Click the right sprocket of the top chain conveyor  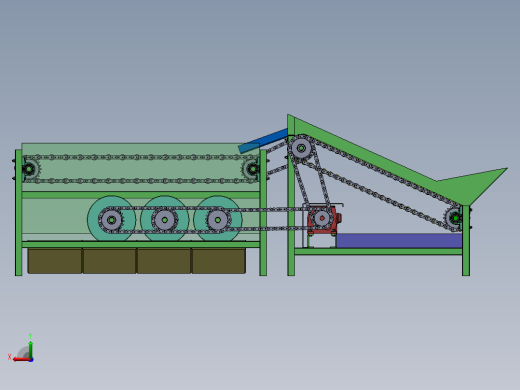click(253, 169)
